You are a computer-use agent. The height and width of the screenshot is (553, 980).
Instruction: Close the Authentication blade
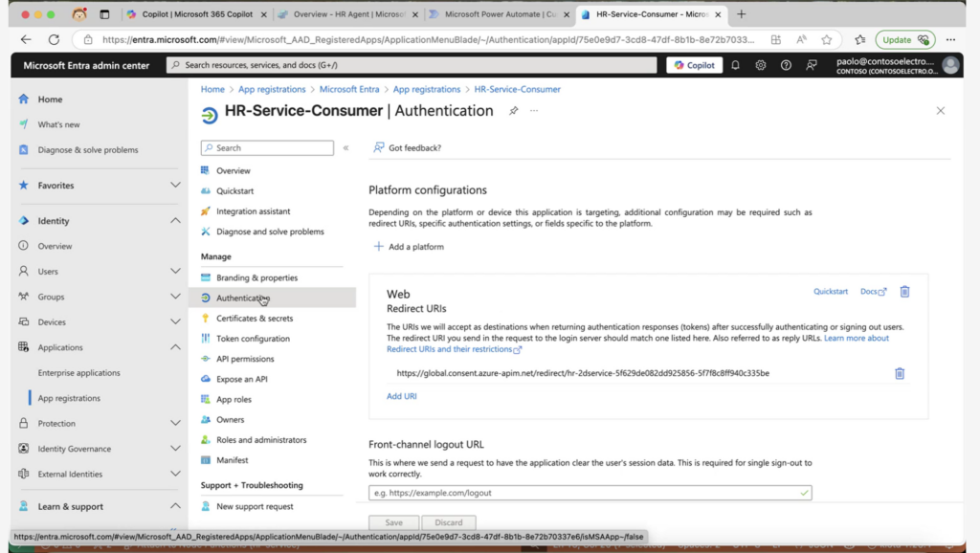(940, 111)
